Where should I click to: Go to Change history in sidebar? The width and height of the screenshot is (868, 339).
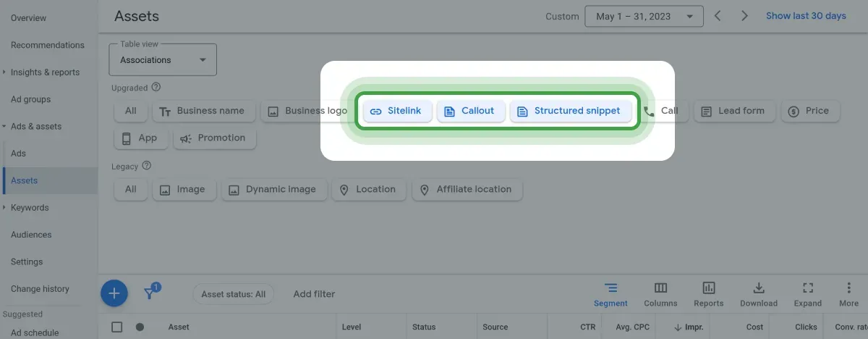pyautogui.click(x=40, y=289)
